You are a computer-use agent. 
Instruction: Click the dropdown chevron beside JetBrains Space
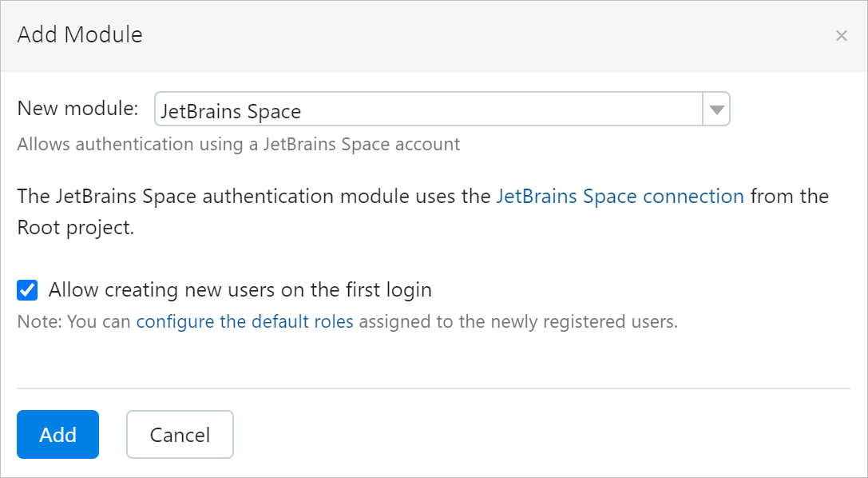pos(716,109)
